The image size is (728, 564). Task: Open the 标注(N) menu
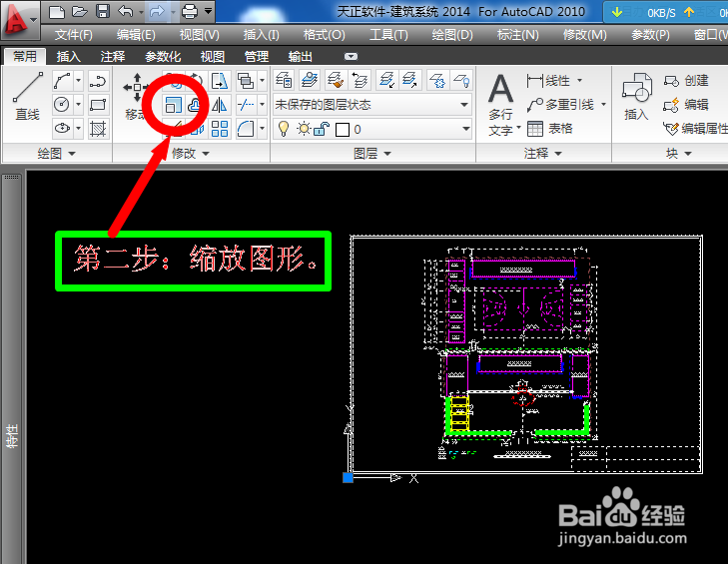point(517,35)
